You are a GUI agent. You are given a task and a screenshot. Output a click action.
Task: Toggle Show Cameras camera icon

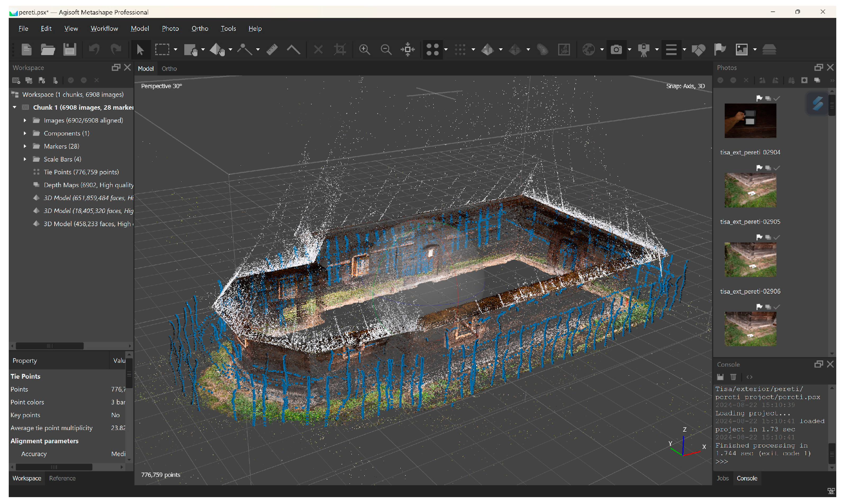click(x=616, y=49)
